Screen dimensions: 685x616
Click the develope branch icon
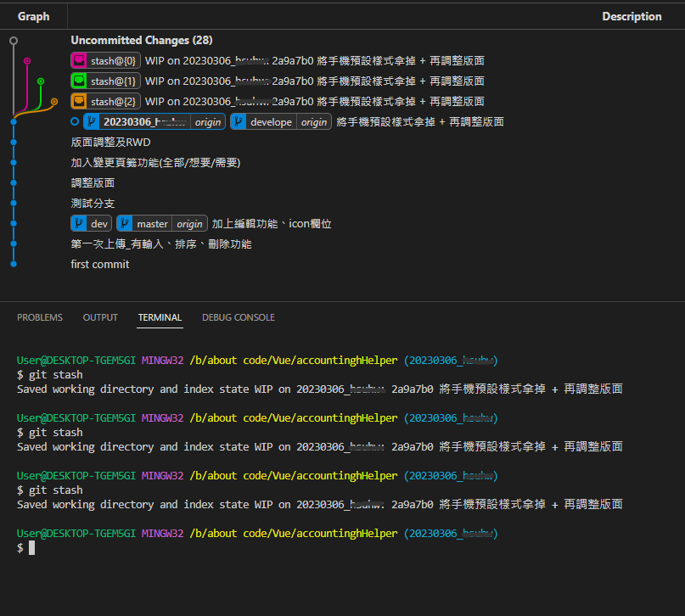click(x=238, y=122)
